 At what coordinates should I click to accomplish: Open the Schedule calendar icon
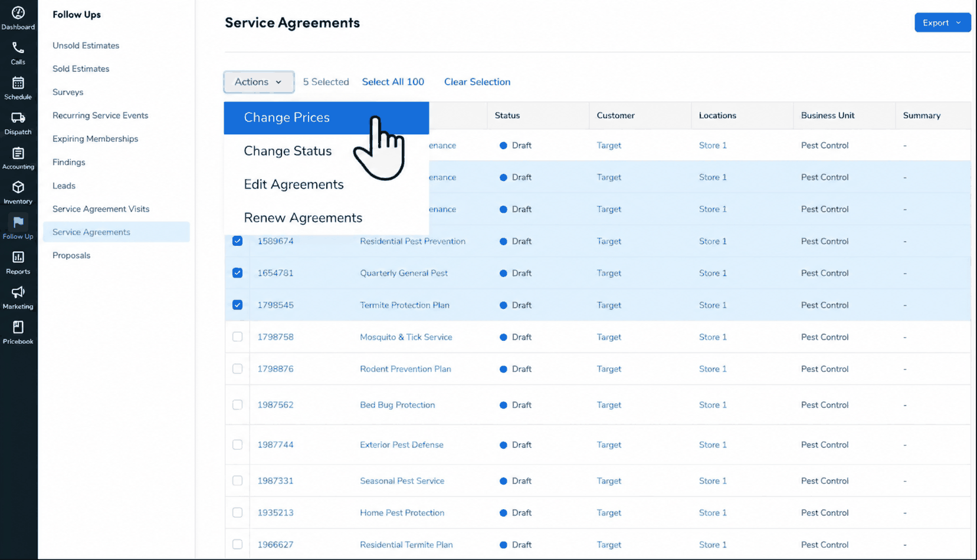click(18, 83)
